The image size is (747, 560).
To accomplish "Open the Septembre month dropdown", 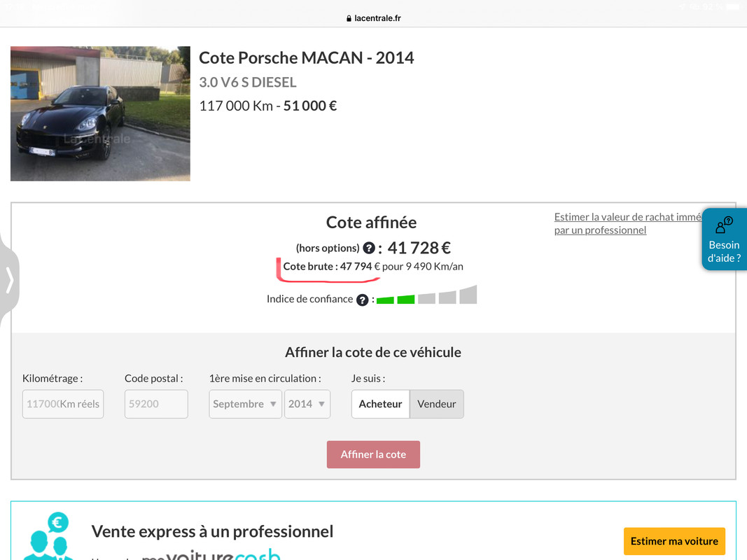I will (x=245, y=404).
